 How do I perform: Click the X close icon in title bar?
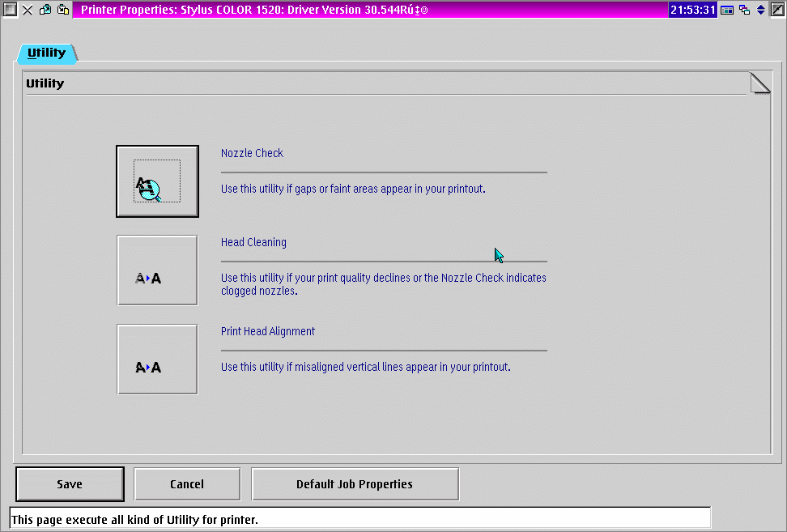28,10
